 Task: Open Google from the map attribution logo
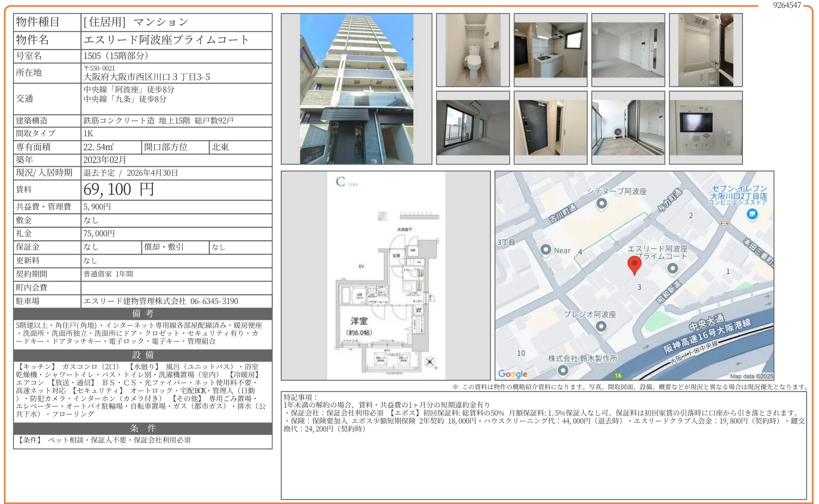point(512,374)
